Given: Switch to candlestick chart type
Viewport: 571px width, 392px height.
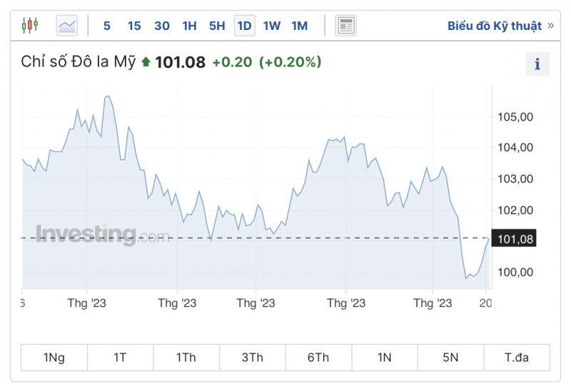Looking at the screenshot, I should (x=30, y=26).
